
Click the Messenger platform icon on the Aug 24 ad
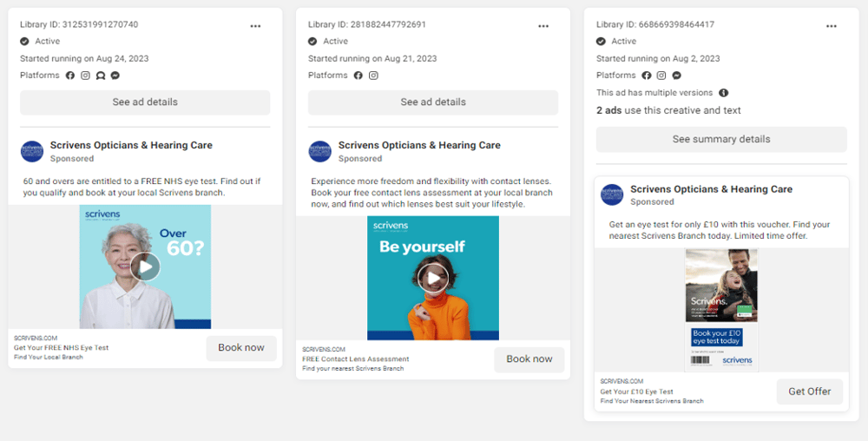115,76
